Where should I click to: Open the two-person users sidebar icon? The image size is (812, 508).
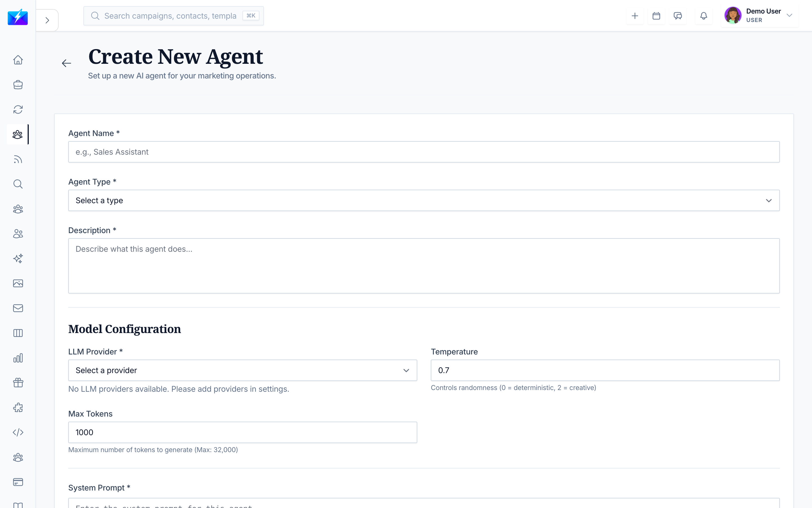(18, 234)
